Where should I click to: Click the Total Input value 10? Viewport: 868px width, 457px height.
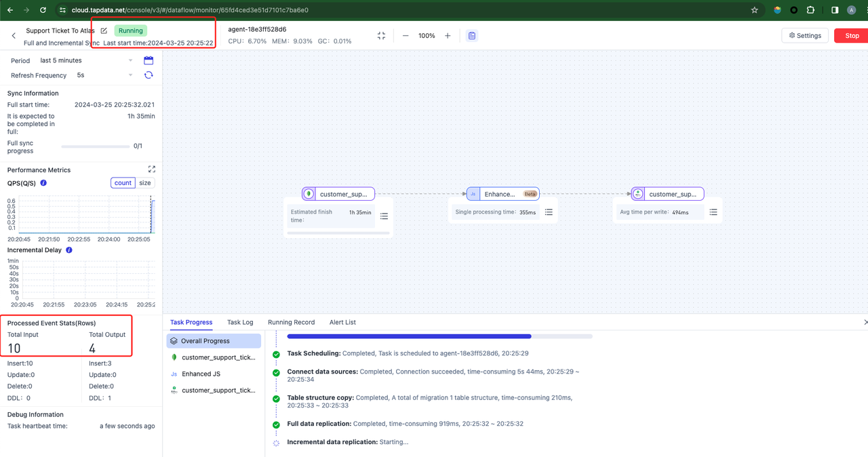click(14, 349)
